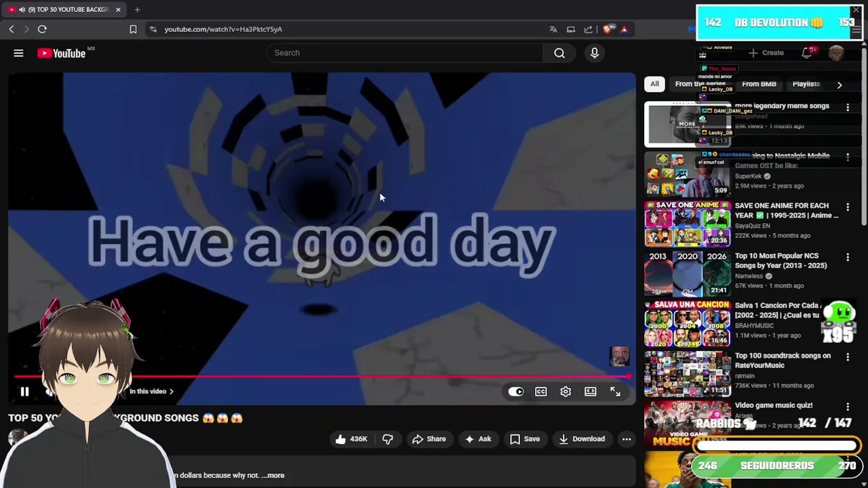Save the video to a playlist
The height and width of the screenshot is (488, 868).
pyautogui.click(x=525, y=439)
